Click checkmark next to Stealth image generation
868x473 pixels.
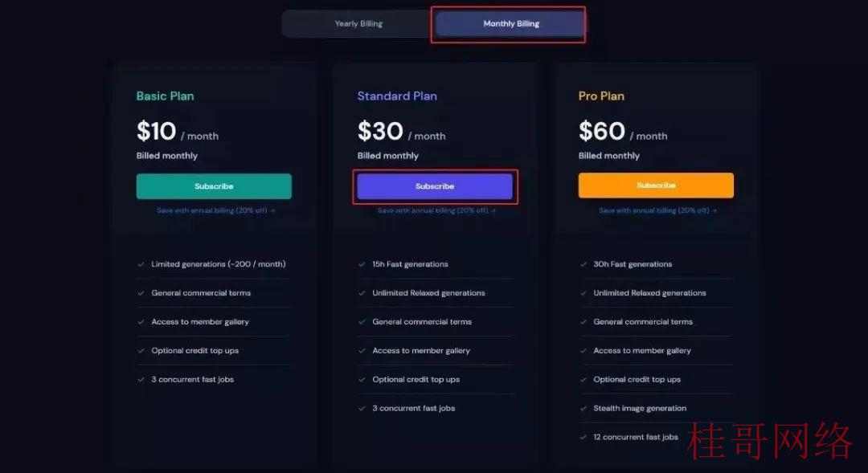pos(583,408)
